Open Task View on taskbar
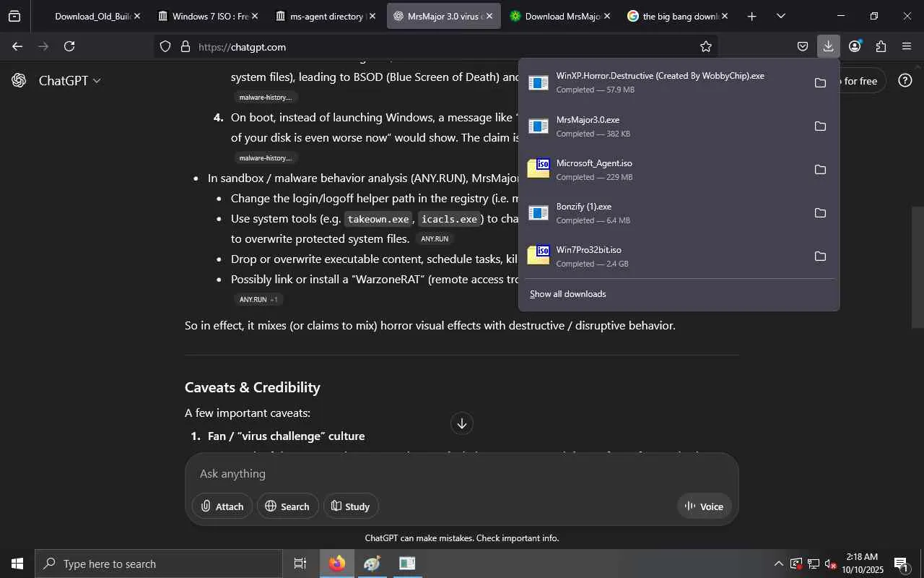 (300, 564)
